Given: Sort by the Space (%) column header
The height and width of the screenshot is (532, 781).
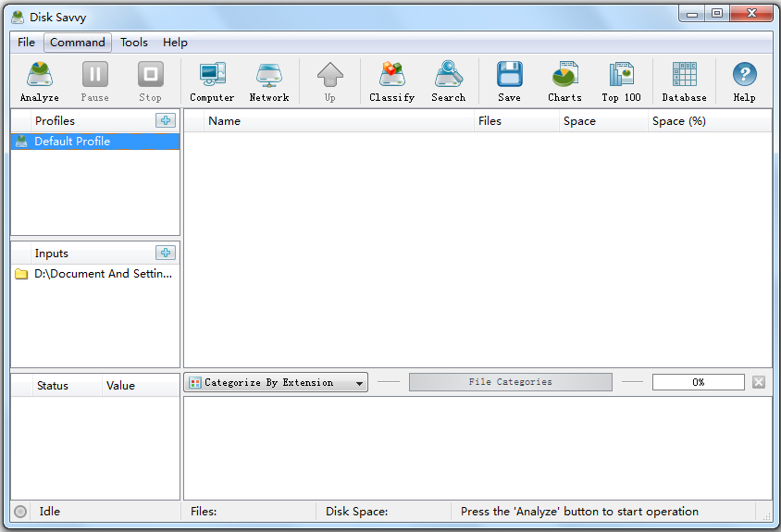Looking at the screenshot, I should click(x=710, y=121).
